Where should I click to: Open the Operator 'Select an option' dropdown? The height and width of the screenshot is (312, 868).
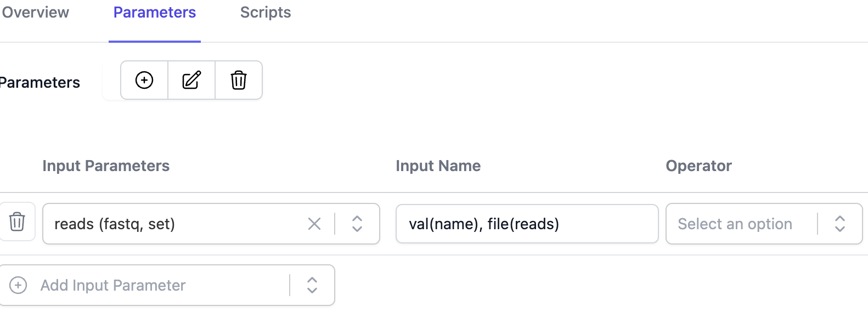coord(735,224)
